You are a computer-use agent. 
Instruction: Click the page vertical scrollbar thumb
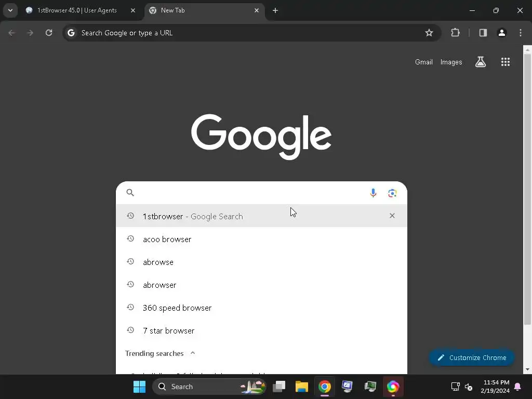click(x=527, y=188)
